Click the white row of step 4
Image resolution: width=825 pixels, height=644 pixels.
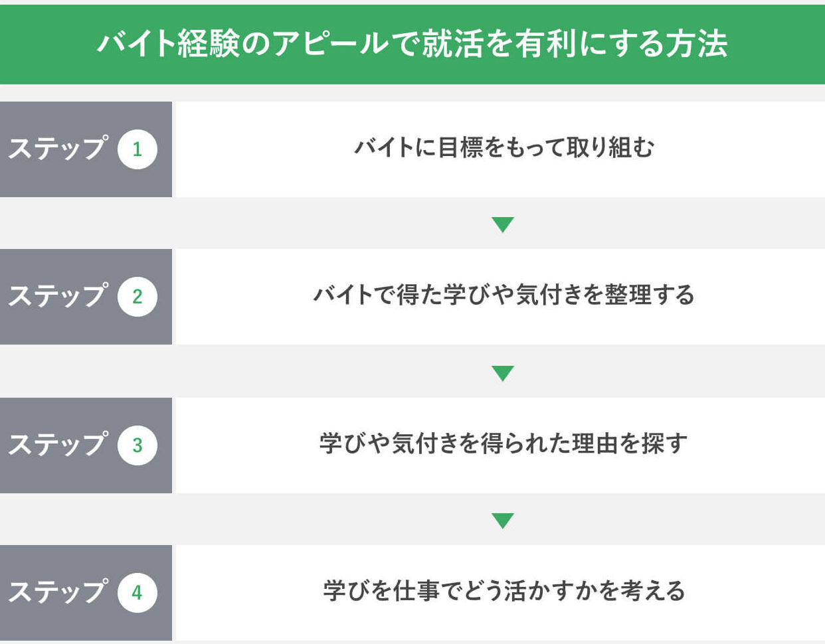coord(498,593)
